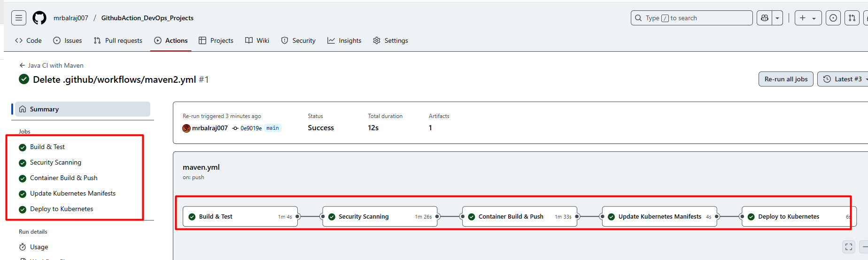Click the Success status text
Image resolution: width=868 pixels, height=260 pixels.
[321, 128]
